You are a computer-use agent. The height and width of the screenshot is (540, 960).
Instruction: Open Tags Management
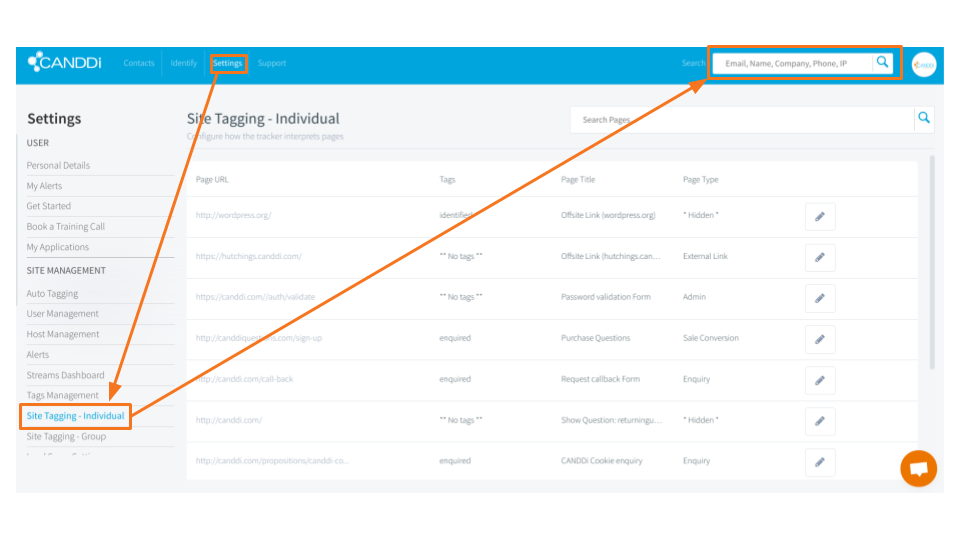[62, 395]
